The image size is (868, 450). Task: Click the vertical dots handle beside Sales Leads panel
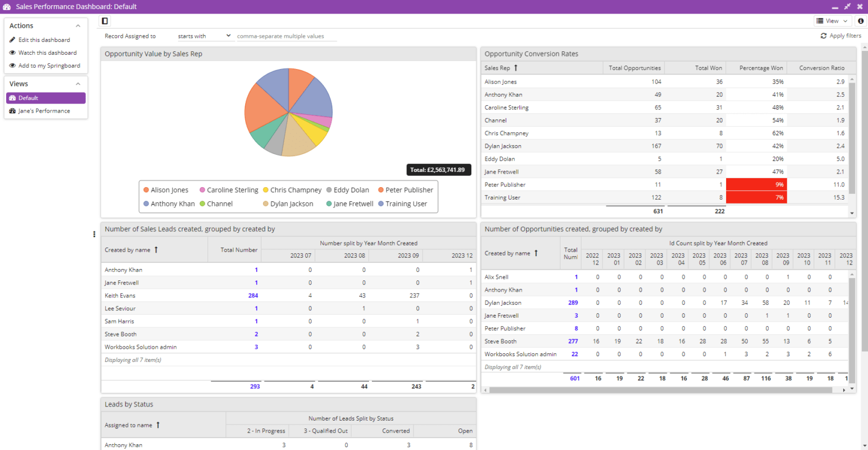pyautogui.click(x=94, y=234)
